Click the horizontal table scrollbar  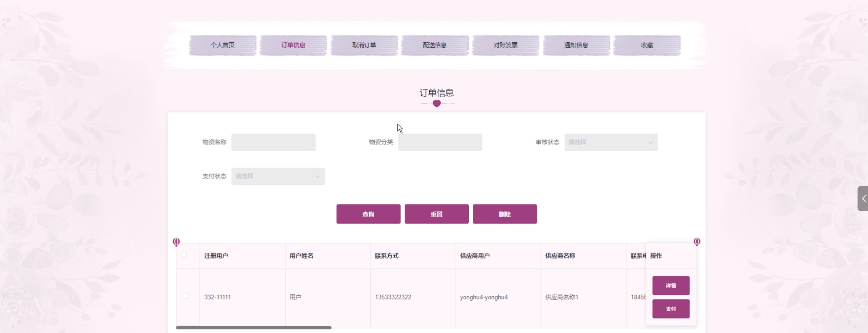[253, 328]
